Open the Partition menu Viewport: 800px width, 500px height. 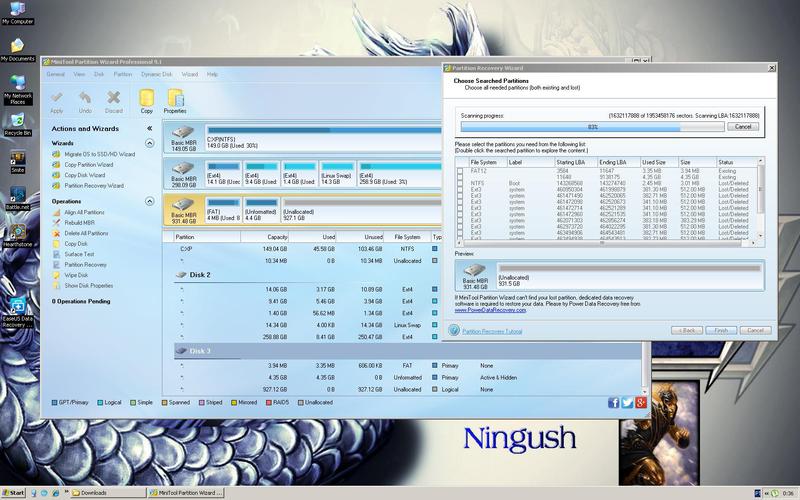122,74
